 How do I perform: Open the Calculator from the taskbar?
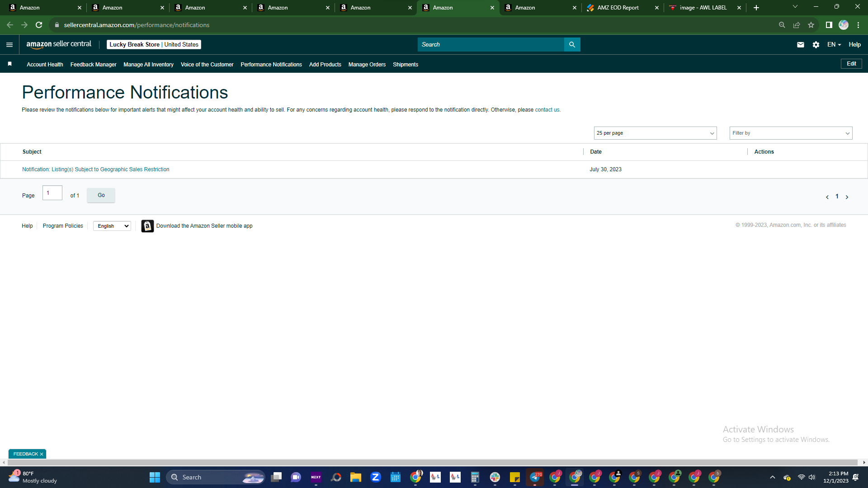pos(475,477)
